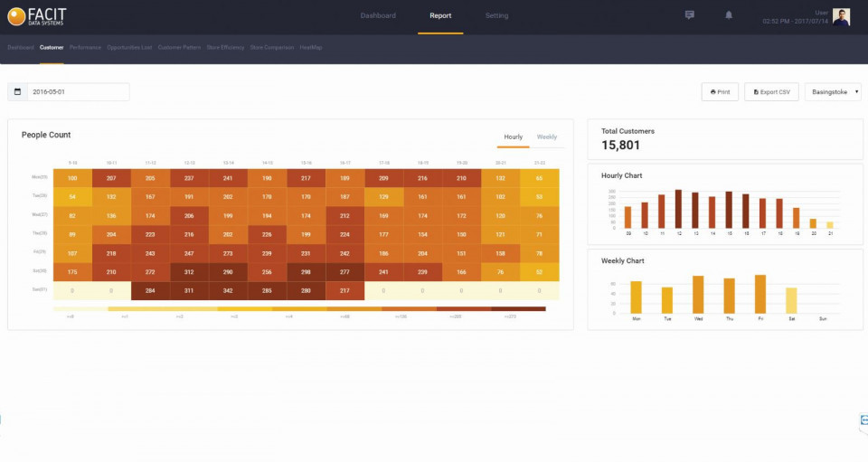The width and height of the screenshot is (868, 462).
Task: Select the HeatMap sub-tab
Action: [x=311, y=47]
